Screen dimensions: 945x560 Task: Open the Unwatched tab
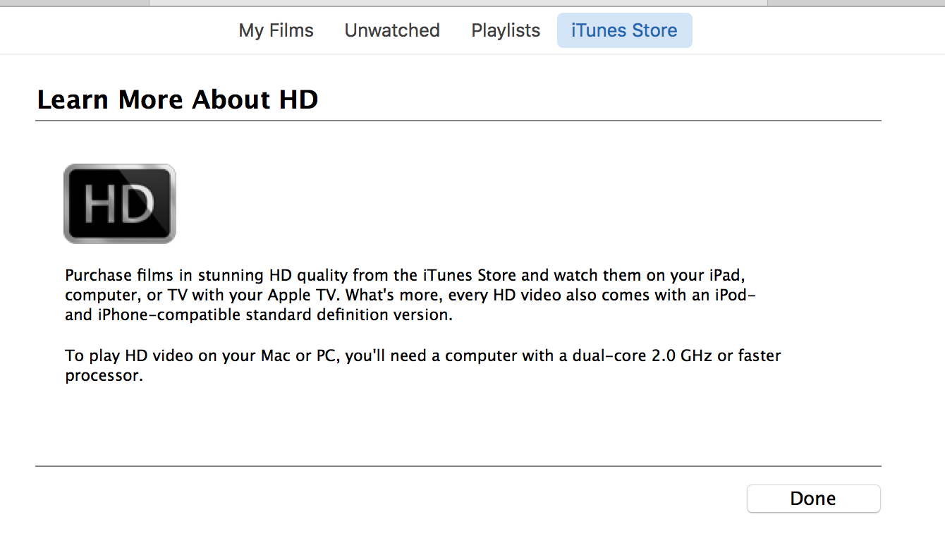pos(392,30)
